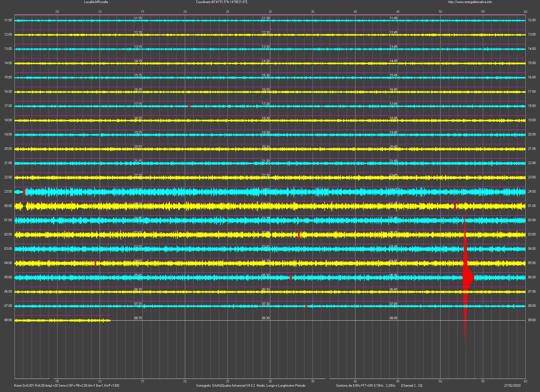
Task: Click the 19:45 time label
Action: (394, 132)
